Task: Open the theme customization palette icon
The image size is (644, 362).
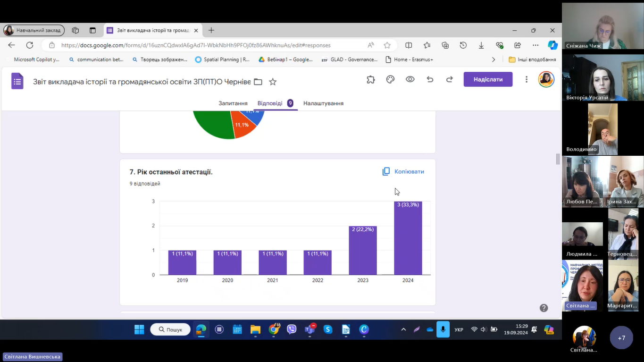Action: pyautogui.click(x=390, y=80)
